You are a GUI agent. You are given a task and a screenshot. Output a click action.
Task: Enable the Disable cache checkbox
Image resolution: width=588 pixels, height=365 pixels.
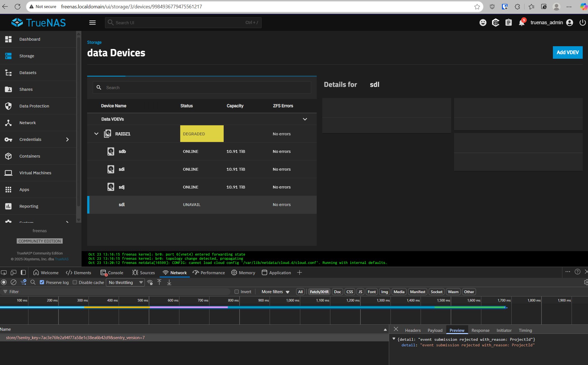tap(75, 282)
